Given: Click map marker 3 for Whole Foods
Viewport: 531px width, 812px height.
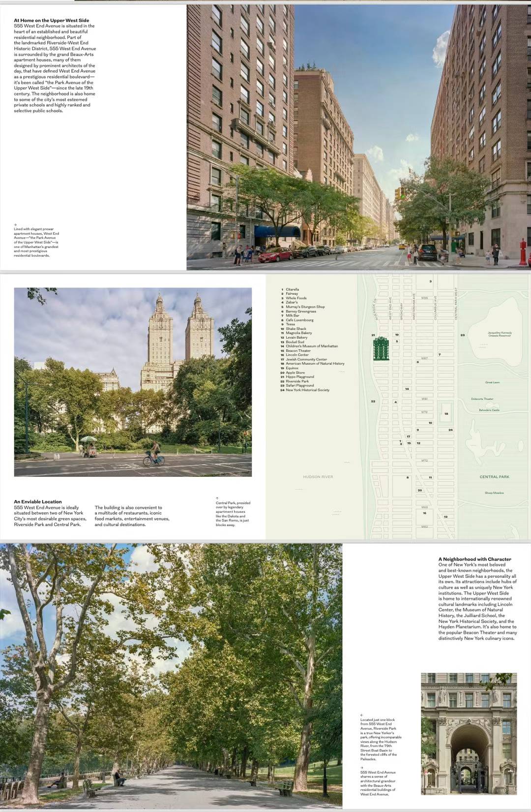Looking at the screenshot, I should point(430,281).
